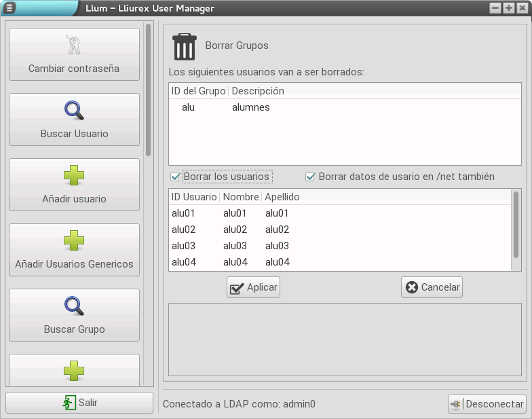The height and width of the screenshot is (419, 532).
Task: Click the left sidebar vertical scrollbar
Action: [x=149, y=88]
